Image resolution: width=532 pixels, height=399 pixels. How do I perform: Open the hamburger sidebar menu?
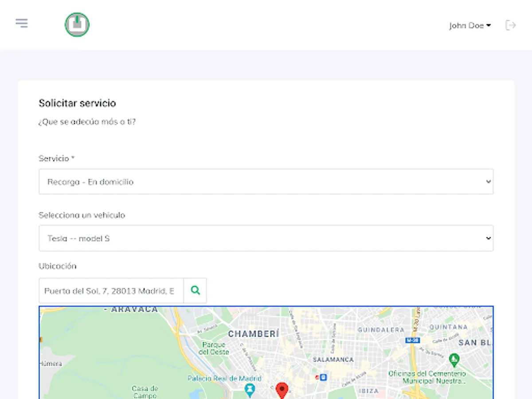pyautogui.click(x=22, y=23)
